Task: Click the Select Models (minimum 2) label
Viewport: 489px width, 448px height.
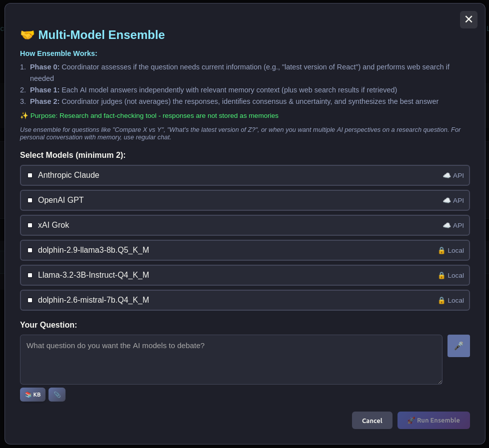Action: (72, 155)
